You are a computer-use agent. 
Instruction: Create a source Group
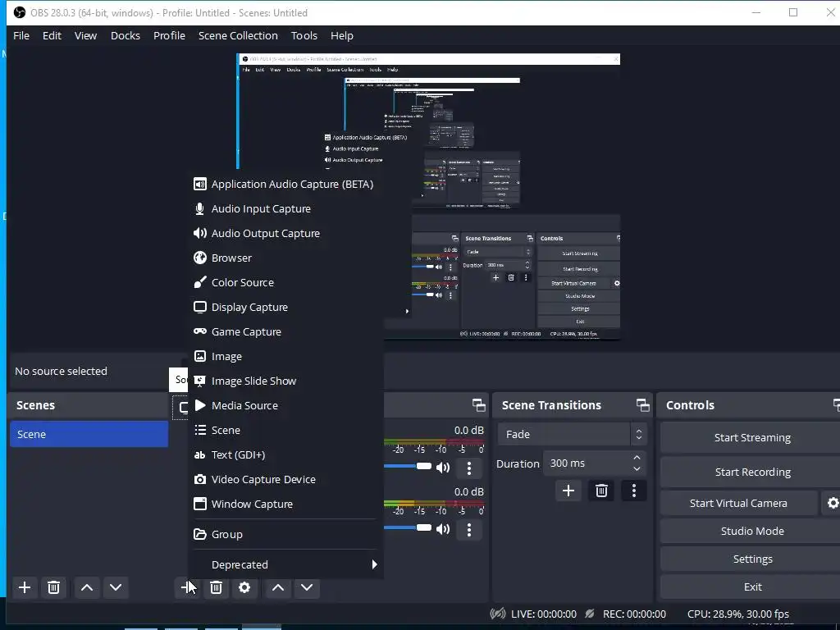pos(285,535)
